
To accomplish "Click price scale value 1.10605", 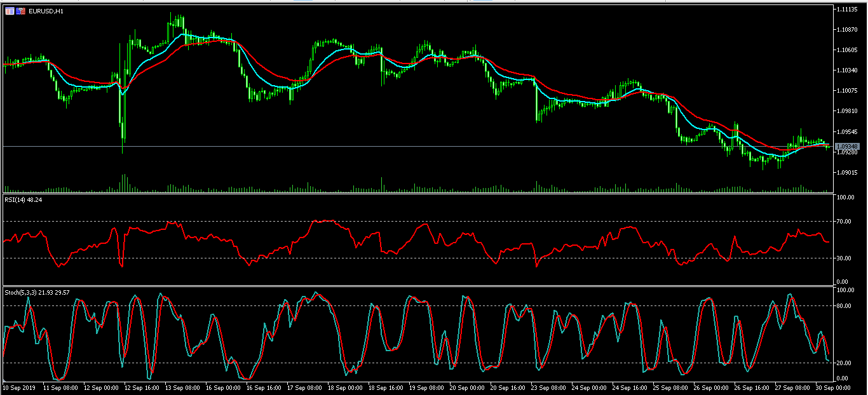I will coord(848,50).
